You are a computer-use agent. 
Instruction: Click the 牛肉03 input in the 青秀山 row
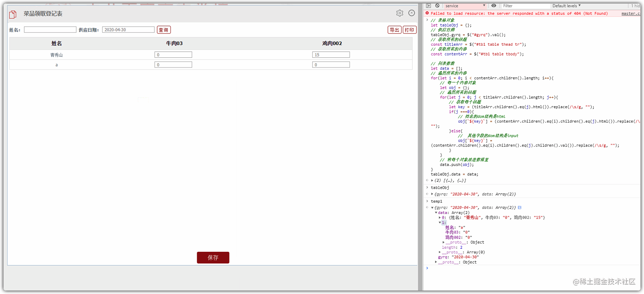tap(173, 55)
